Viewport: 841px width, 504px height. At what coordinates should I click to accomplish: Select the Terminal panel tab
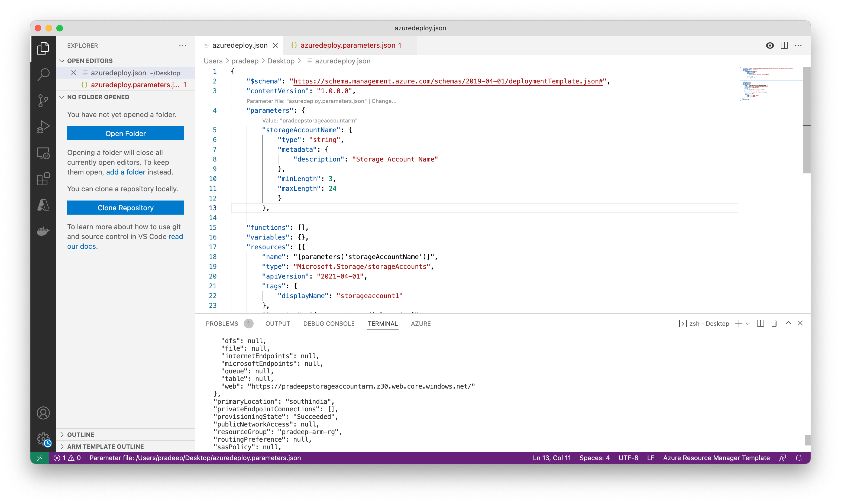tap(383, 324)
